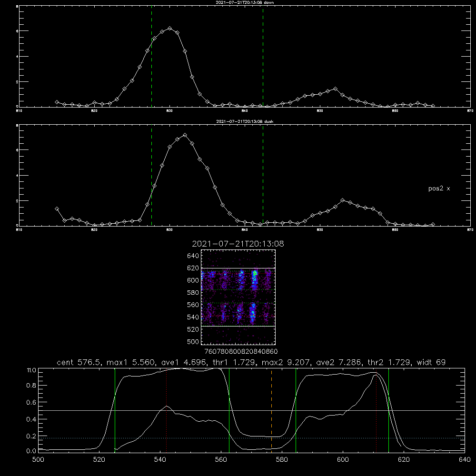476x476 pixels.
Task: Click the "0.6" y-axis label of bottom plot
Action: 31,402
